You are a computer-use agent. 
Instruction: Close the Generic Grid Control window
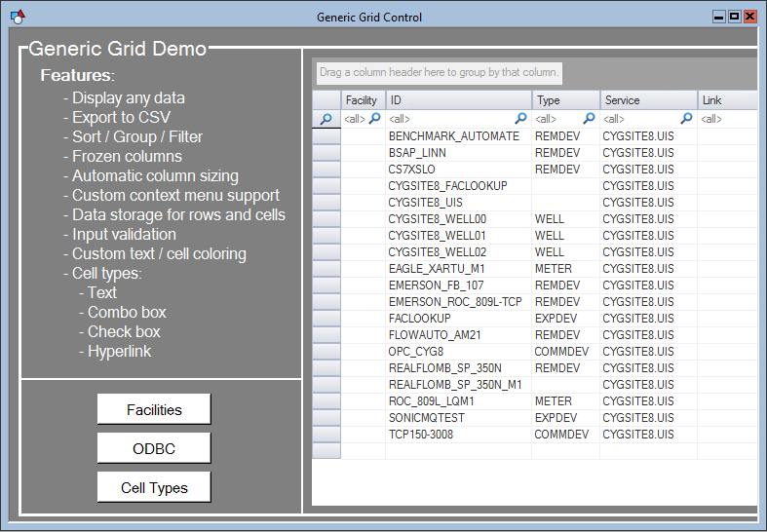[x=749, y=17]
